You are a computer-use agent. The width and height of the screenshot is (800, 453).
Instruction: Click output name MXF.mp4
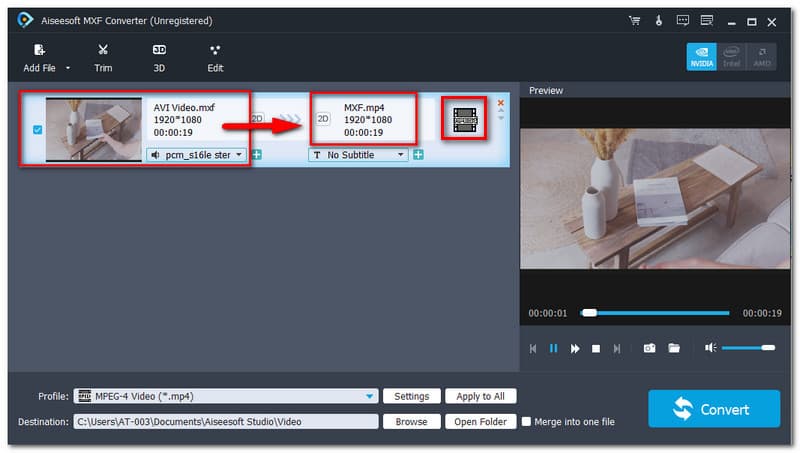[364, 108]
